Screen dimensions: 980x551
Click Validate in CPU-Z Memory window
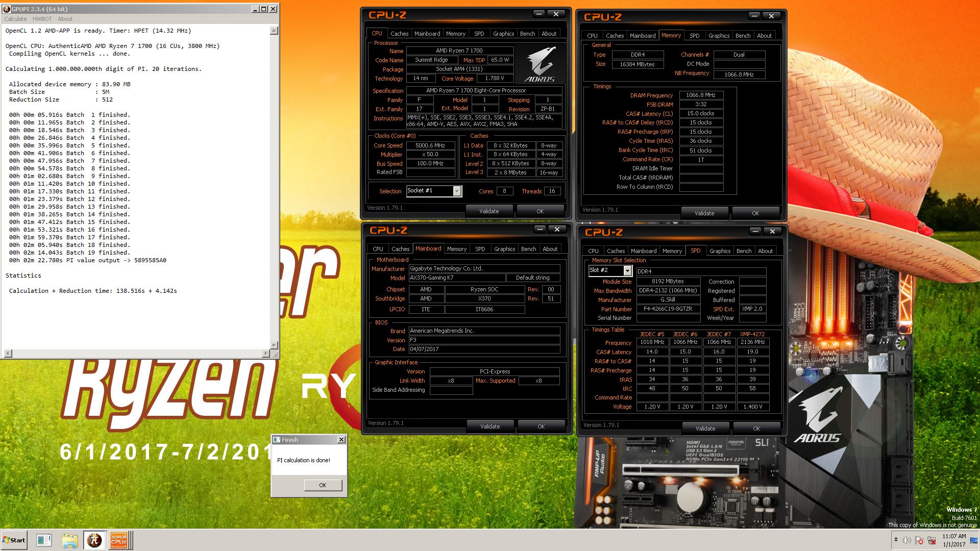click(x=704, y=213)
